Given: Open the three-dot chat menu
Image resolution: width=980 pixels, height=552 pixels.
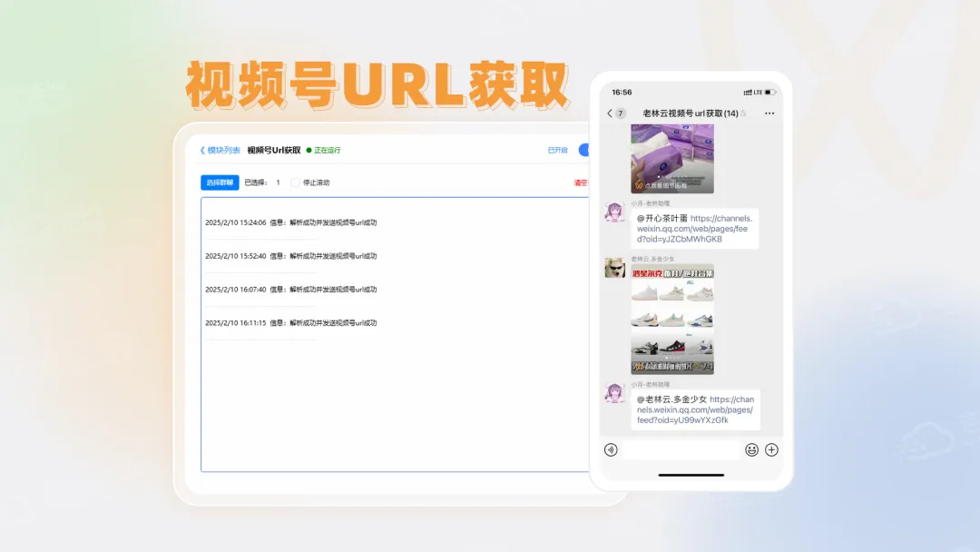Looking at the screenshot, I should click(769, 113).
